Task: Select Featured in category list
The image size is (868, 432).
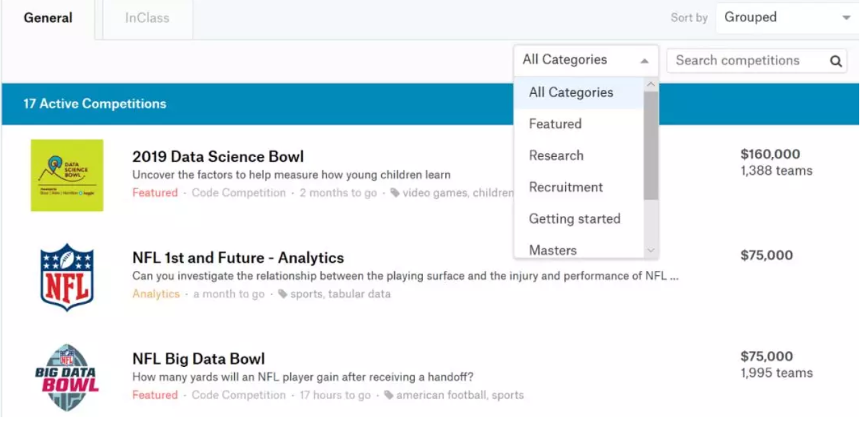Action: [x=555, y=124]
